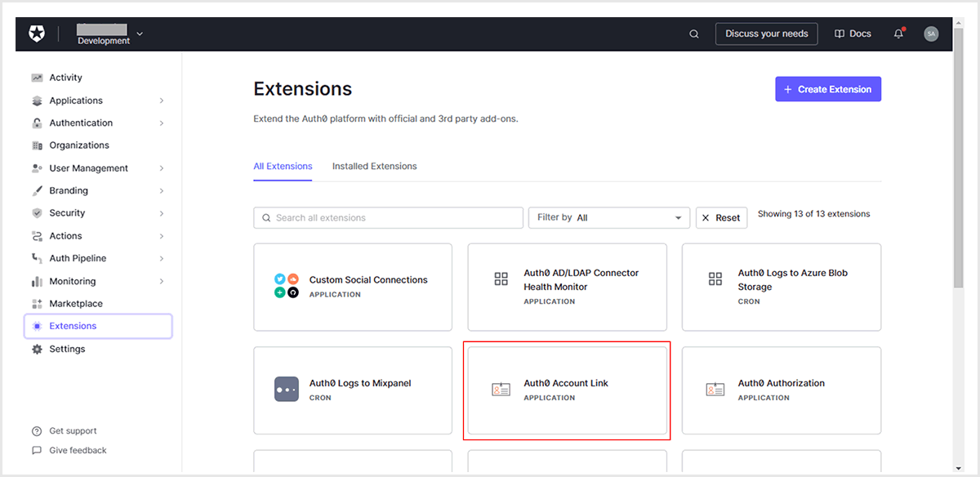This screenshot has height=477, width=980.
Task: Click the Auth0 Authorization card icon
Action: pos(715,390)
